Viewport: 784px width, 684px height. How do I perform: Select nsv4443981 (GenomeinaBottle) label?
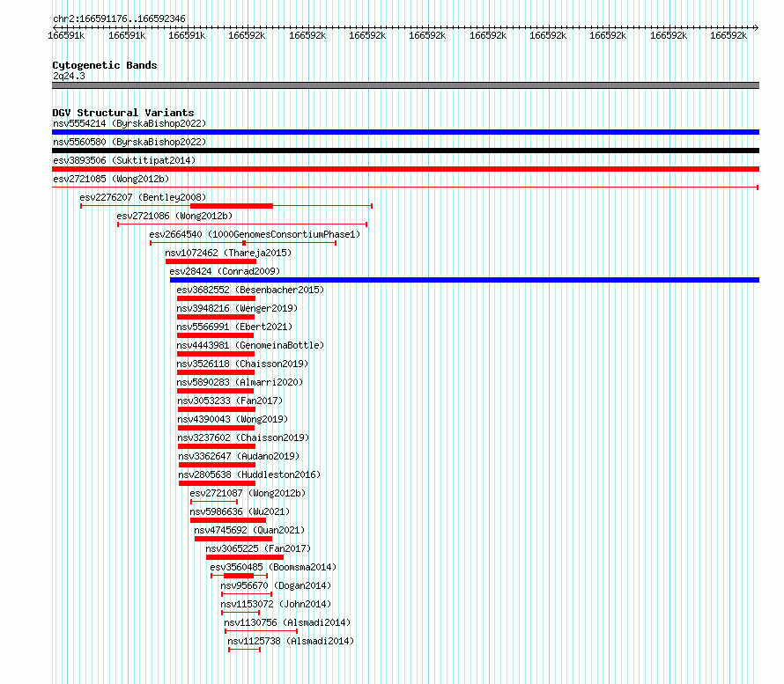[x=250, y=345]
